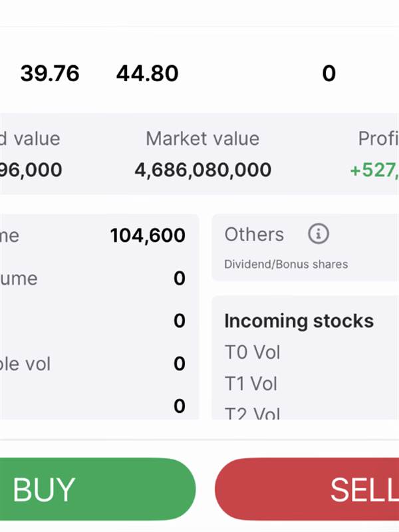399x532 pixels.
Task: Select the Others section heading
Action: [x=254, y=234]
